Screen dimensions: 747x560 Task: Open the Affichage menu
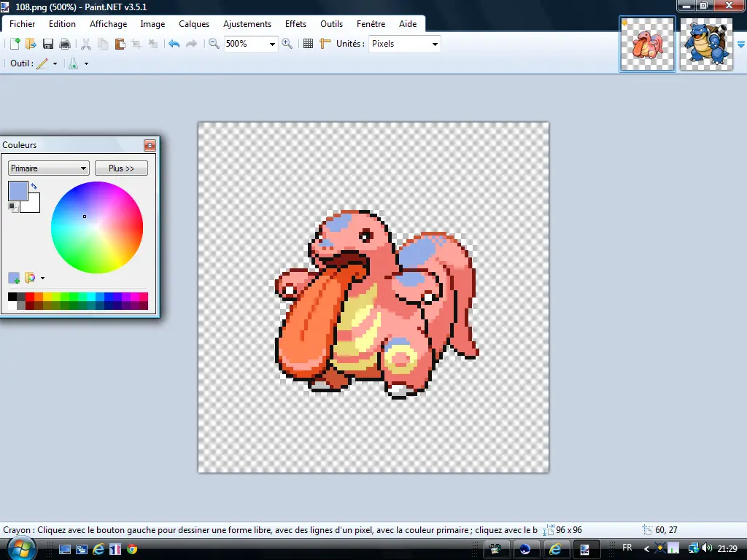108,24
